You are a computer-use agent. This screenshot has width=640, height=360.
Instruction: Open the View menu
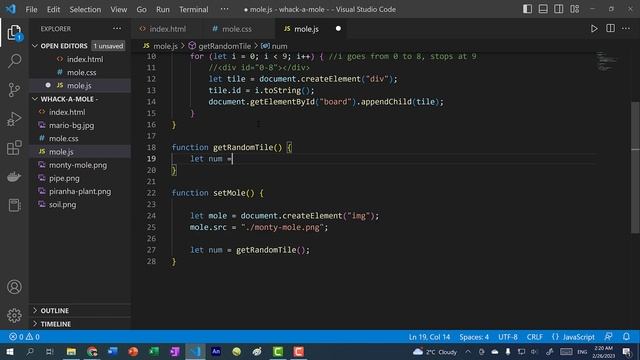118,9
